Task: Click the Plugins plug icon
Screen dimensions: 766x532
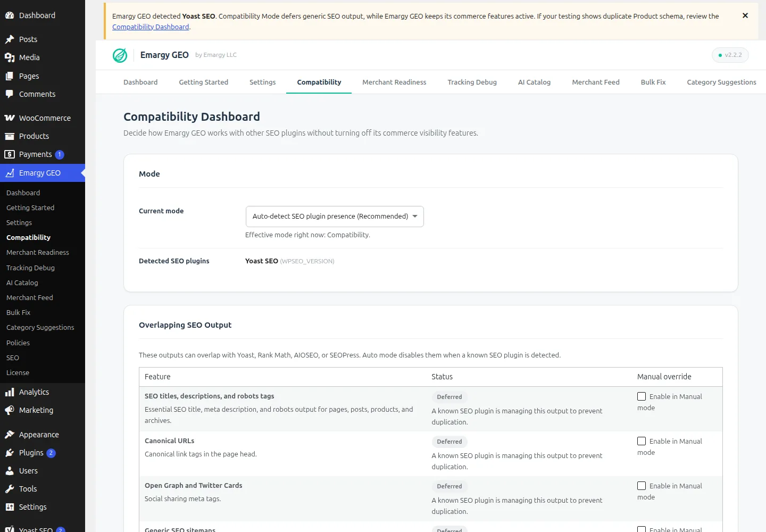Action: [10, 453]
